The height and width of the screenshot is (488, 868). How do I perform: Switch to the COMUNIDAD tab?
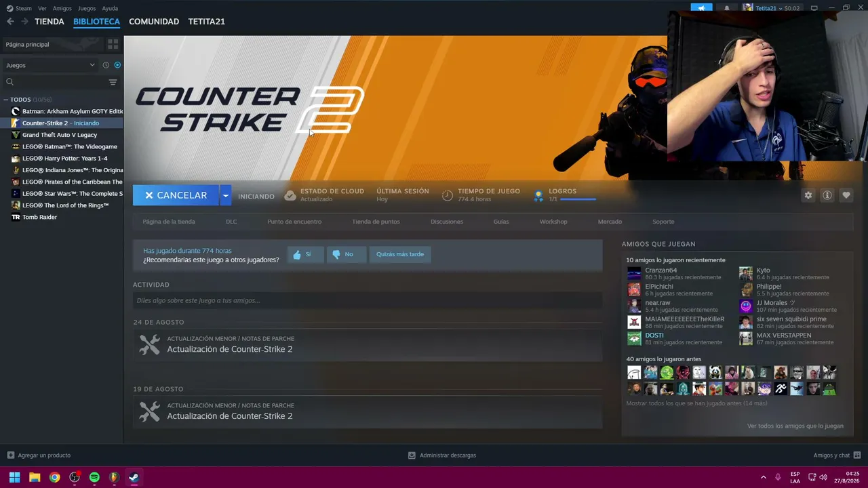(154, 22)
